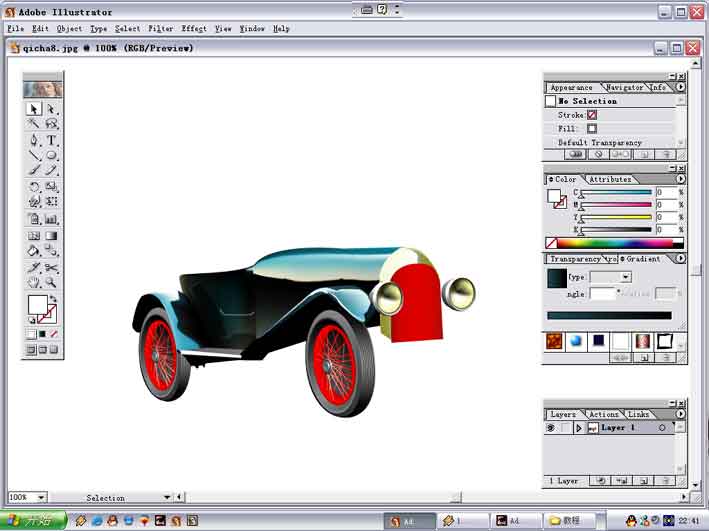Activate the Magic Wand tool
This screenshot has width=709, height=531.
34,123
